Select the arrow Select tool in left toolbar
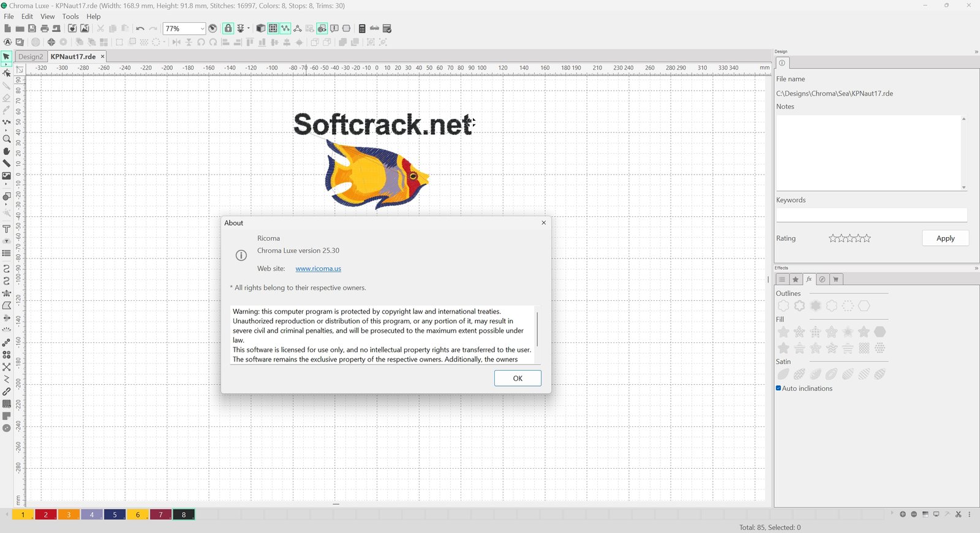Image resolution: width=980 pixels, height=533 pixels. click(x=6, y=57)
